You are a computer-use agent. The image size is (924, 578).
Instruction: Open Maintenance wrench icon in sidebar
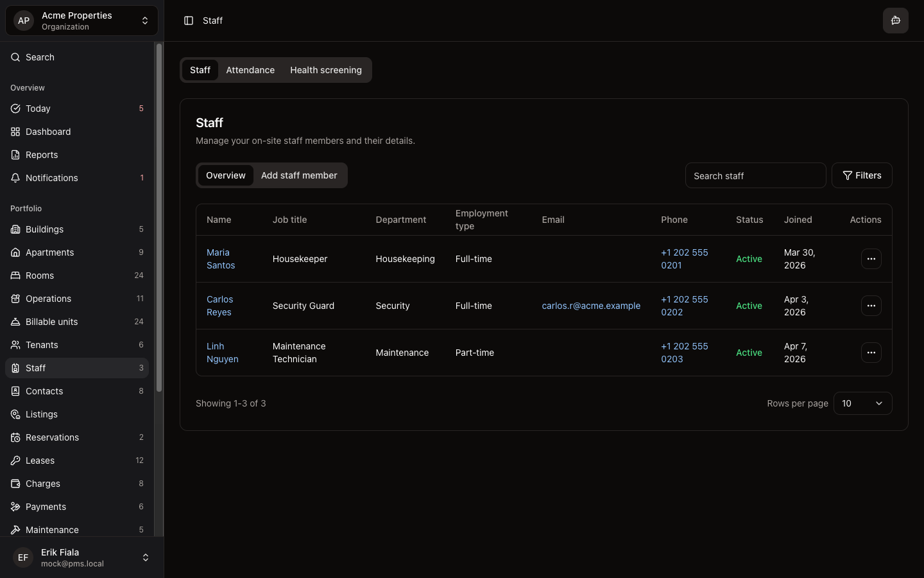click(15, 530)
